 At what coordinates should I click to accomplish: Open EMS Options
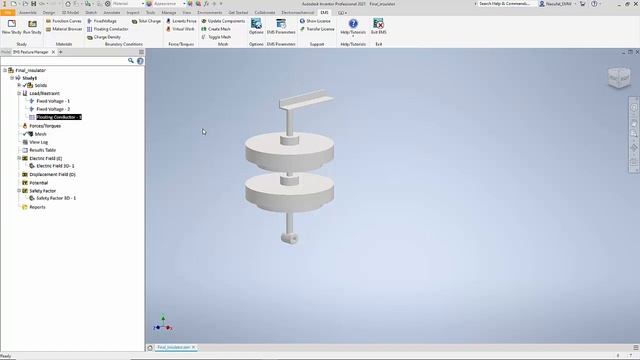point(256,27)
